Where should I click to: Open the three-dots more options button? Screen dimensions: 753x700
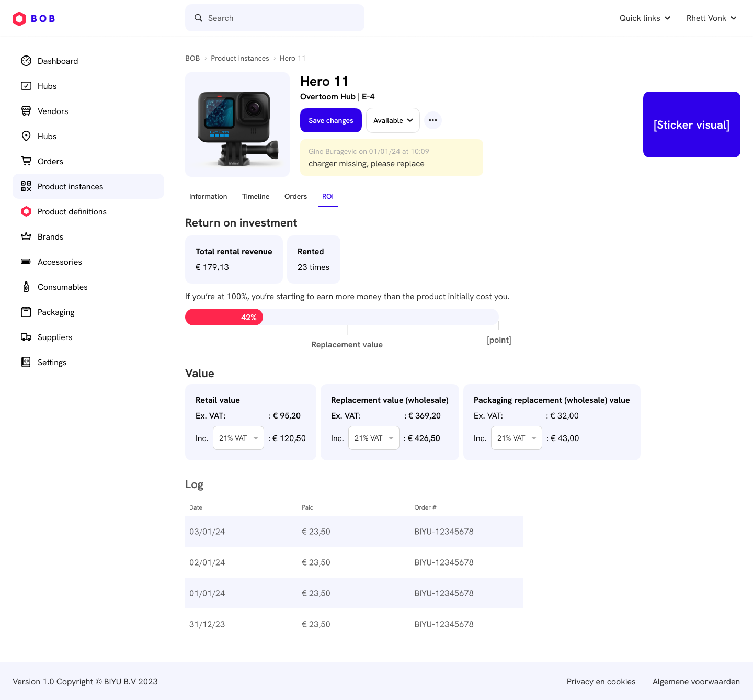pos(432,120)
